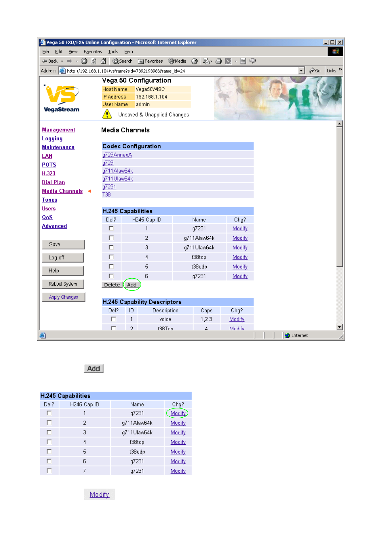Click the Delete button under H.245 Capabilities
The image size is (392, 555).
pos(112,285)
